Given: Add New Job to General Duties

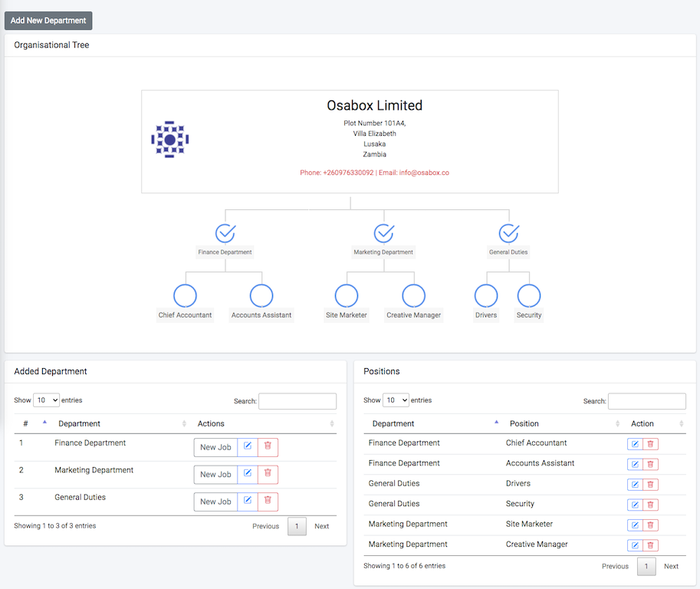Looking at the screenshot, I should 215,502.
